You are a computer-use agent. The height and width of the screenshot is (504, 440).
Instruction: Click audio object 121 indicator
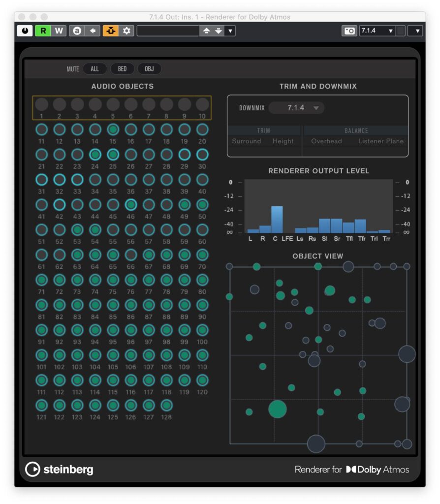41,406
